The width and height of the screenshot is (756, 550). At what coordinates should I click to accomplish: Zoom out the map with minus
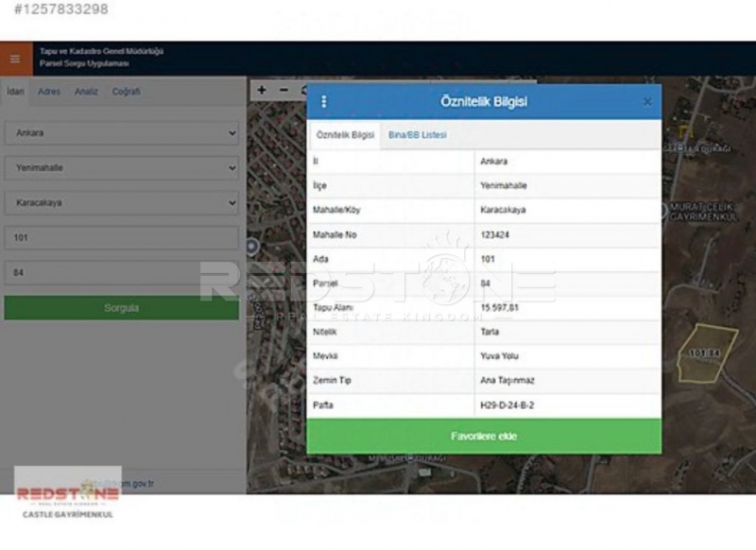coord(283,90)
